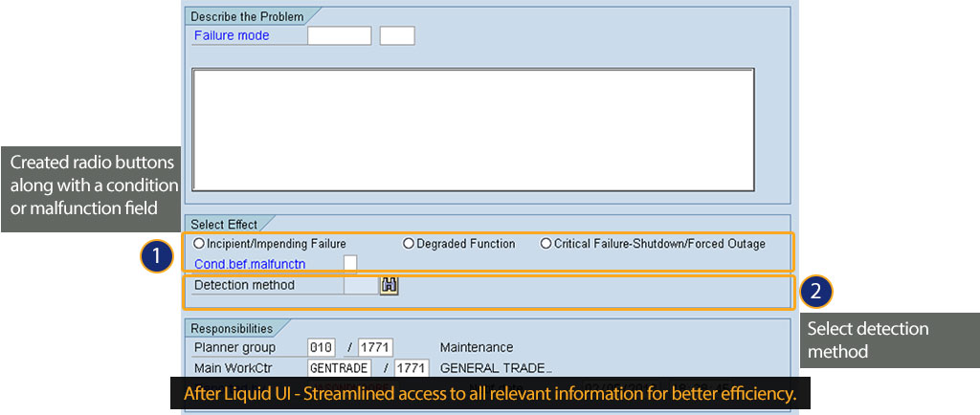Click the numbered badge 2 annotation

815,293
